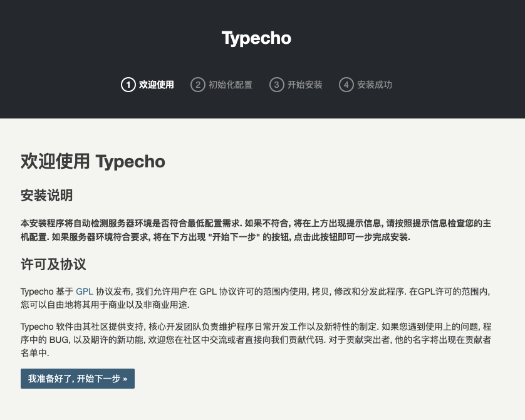The image size is (525, 420).
Task: Click the Typecho logo title
Action: click(x=256, y=38)
